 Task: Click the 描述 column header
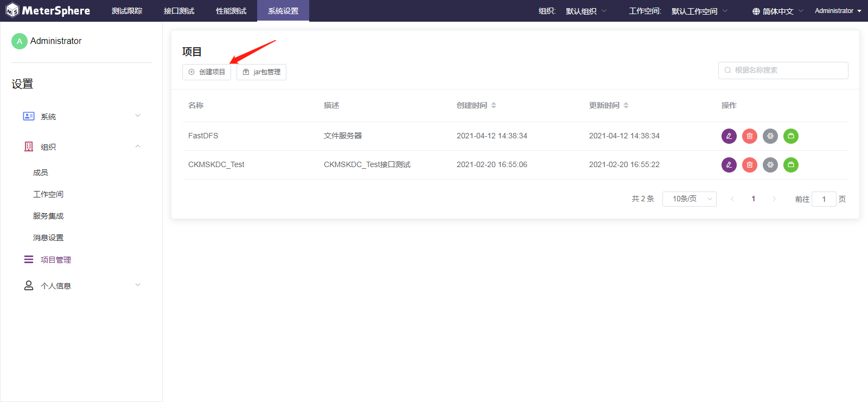[331, 105]
